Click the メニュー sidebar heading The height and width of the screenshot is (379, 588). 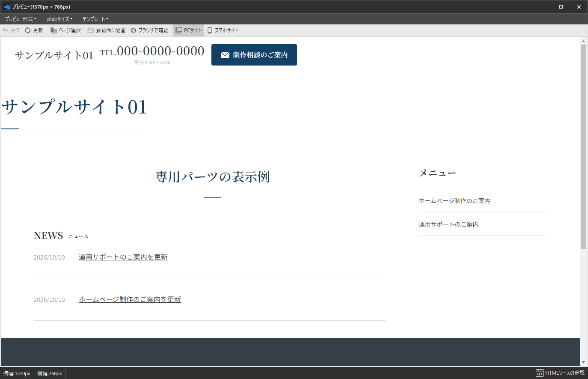437,173
